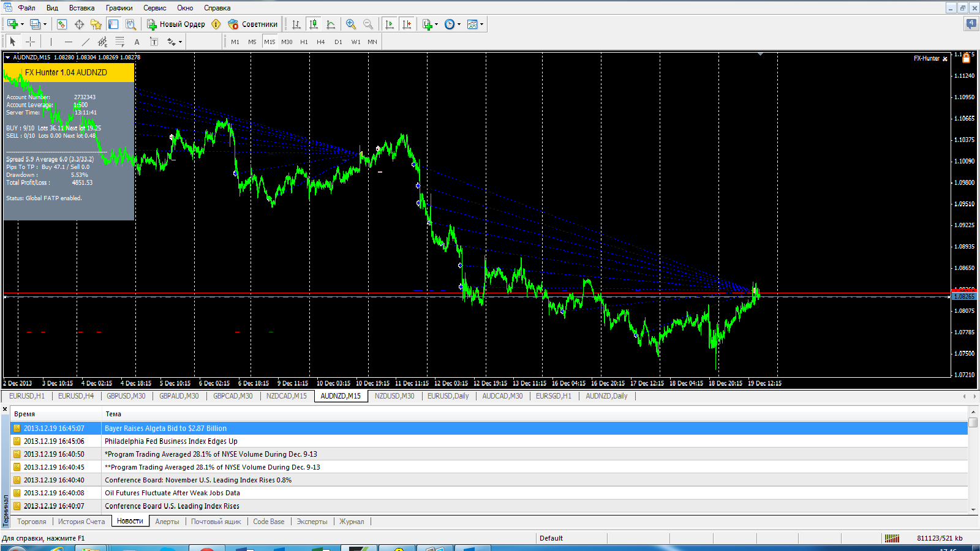
Task: Expand the arrows objects dropdown
Action: point(180,42)
